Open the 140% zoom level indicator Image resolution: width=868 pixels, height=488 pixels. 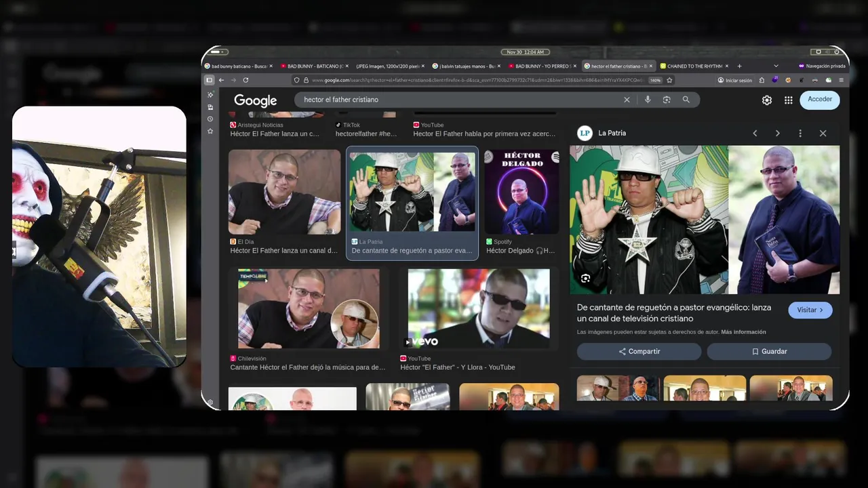pos(655,80)
